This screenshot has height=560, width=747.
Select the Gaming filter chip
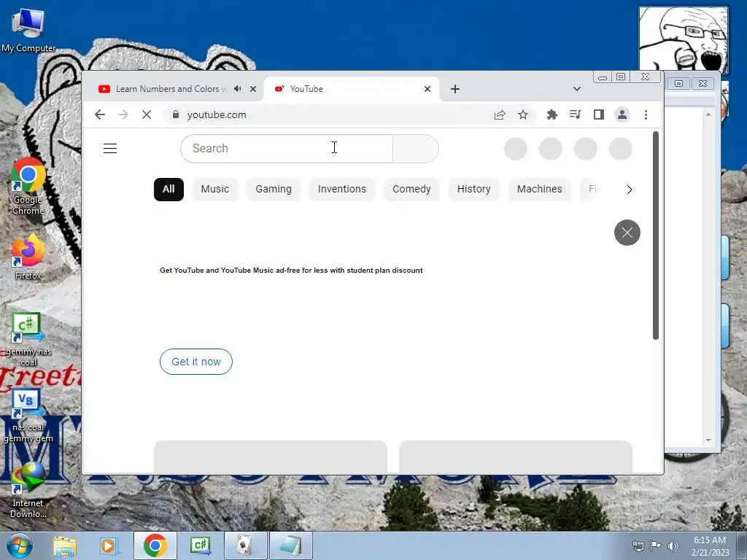pyautogui.click(x=274, y=189)
